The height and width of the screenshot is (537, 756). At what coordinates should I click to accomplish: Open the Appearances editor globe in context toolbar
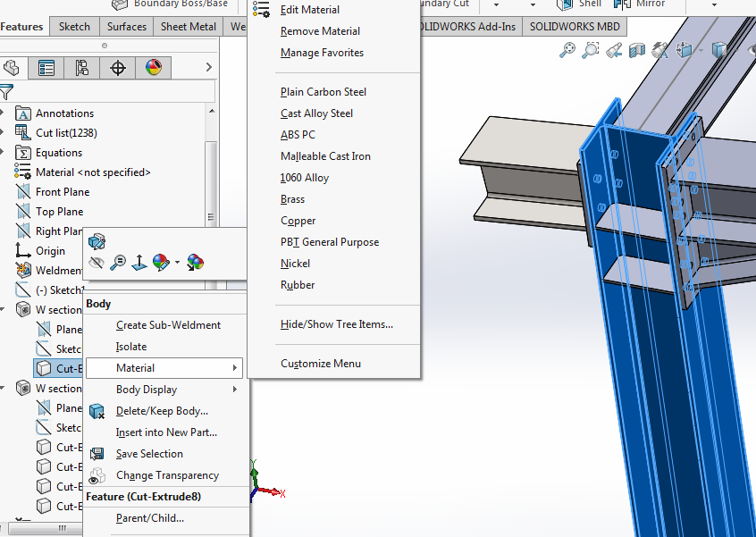point(160,263)
